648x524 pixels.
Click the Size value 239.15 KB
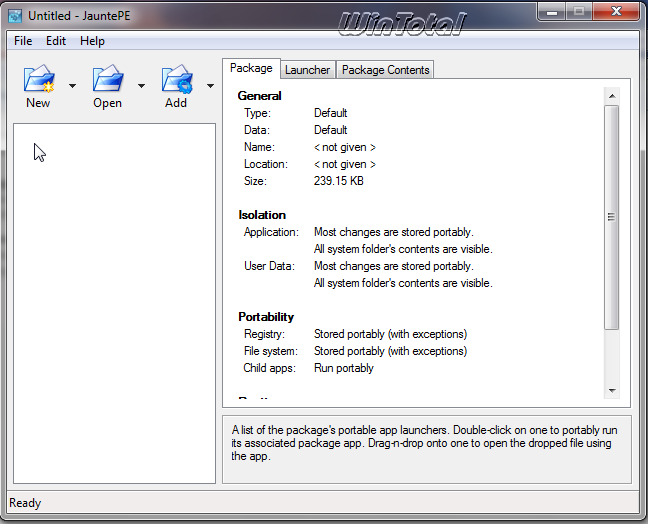coord(338,181)
